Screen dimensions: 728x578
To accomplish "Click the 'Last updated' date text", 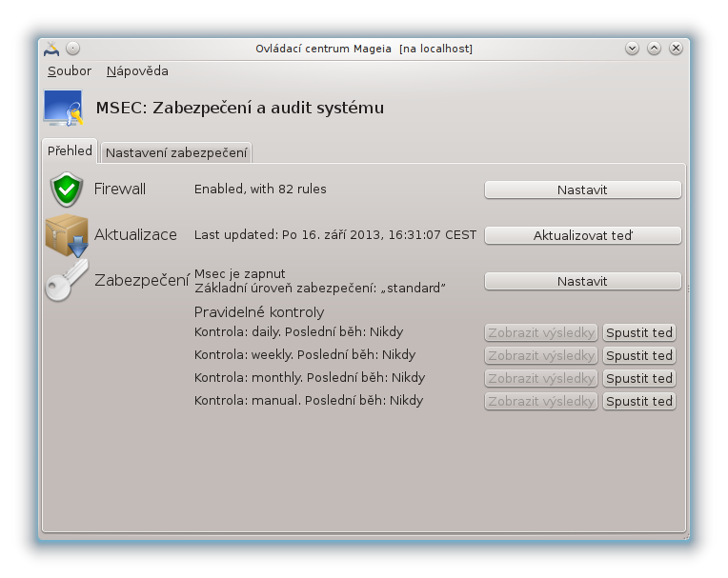I will pos(335,235).
